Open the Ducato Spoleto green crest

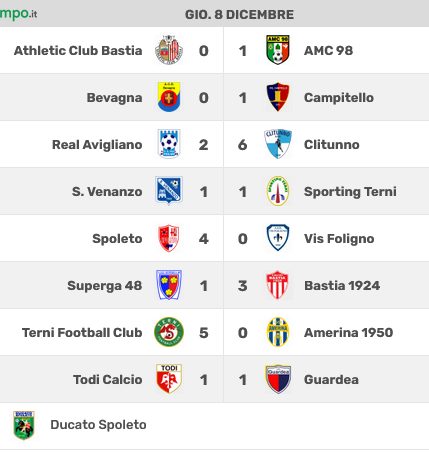[24, 426]
